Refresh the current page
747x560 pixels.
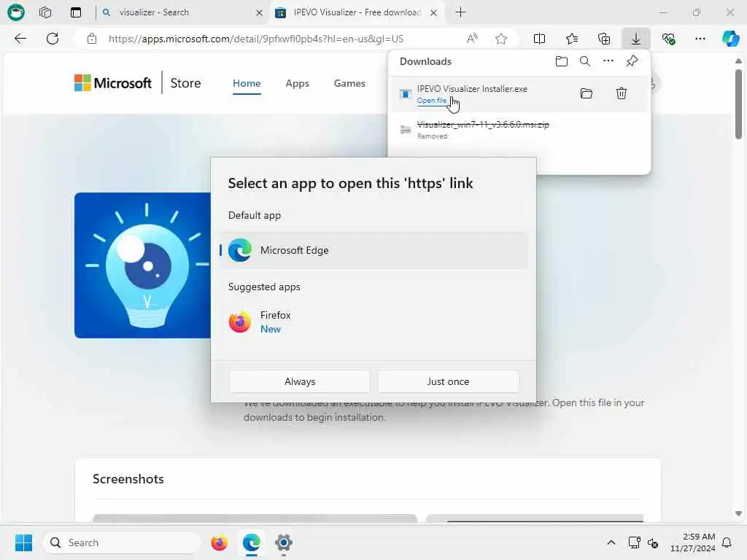53,39
